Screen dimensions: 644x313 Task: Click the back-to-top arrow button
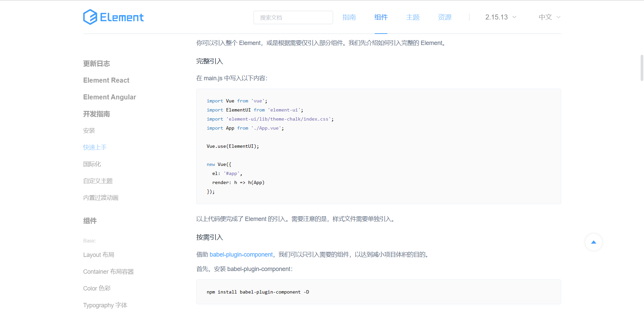[x=593, y=242]
